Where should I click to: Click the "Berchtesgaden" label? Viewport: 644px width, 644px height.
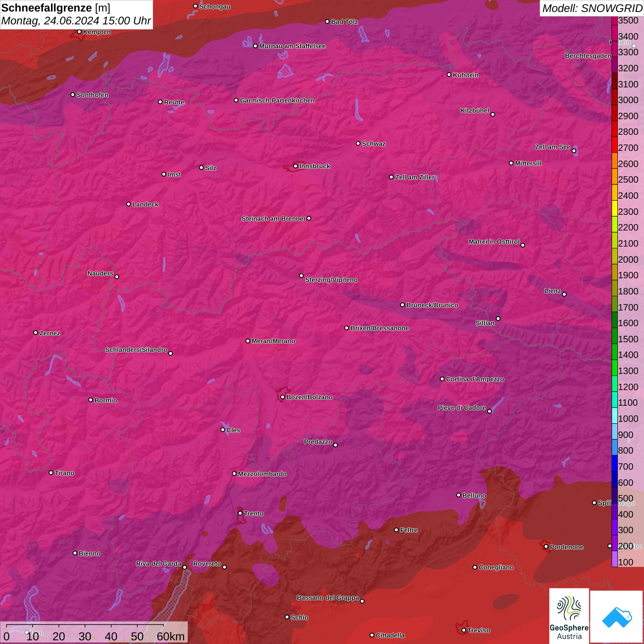click(588, 56)
